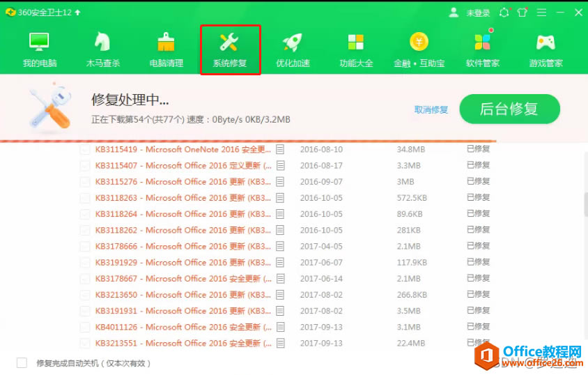Click size value 572.5KB
Viewport: 588px width, 375px height.
(x=412, y=198)
